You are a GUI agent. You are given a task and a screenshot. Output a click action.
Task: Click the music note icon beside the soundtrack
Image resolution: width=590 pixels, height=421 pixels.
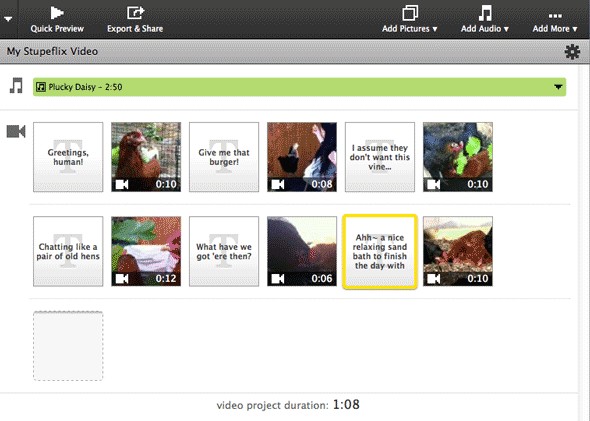[16, 85]
